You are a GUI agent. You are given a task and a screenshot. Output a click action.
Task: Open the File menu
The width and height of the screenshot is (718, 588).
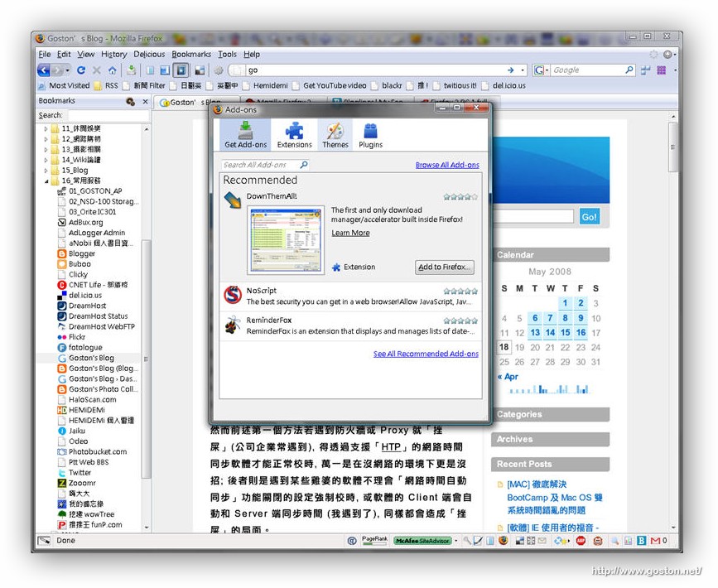click(45, 54)
